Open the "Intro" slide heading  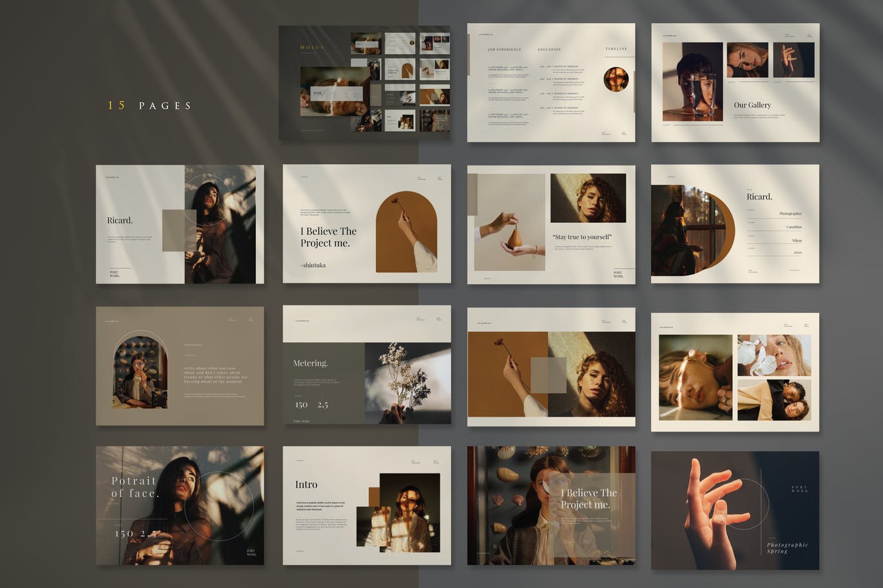click(306, 484)
